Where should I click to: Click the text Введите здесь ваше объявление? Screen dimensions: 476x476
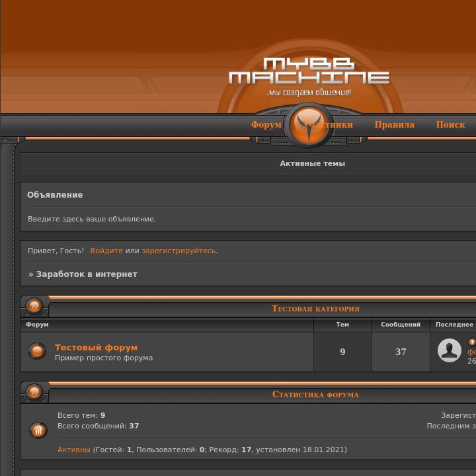tap(92, 219)
